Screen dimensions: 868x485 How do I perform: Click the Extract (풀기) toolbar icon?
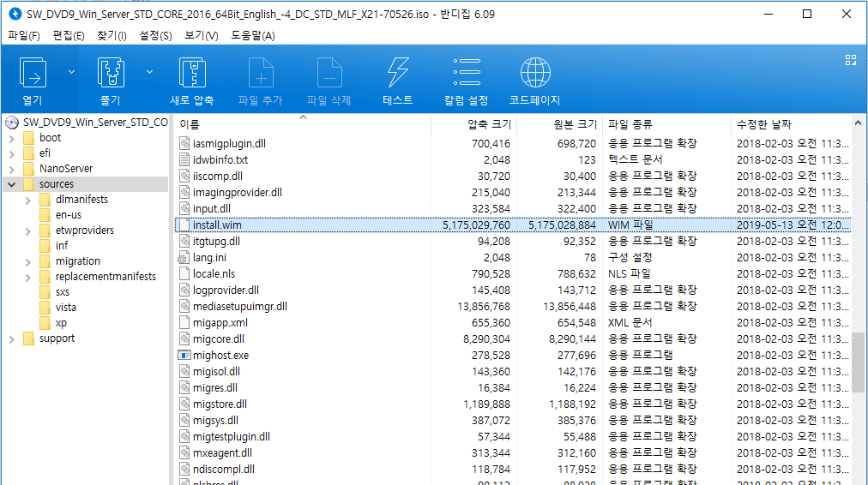pyautogui.click(x=111, y=73)
